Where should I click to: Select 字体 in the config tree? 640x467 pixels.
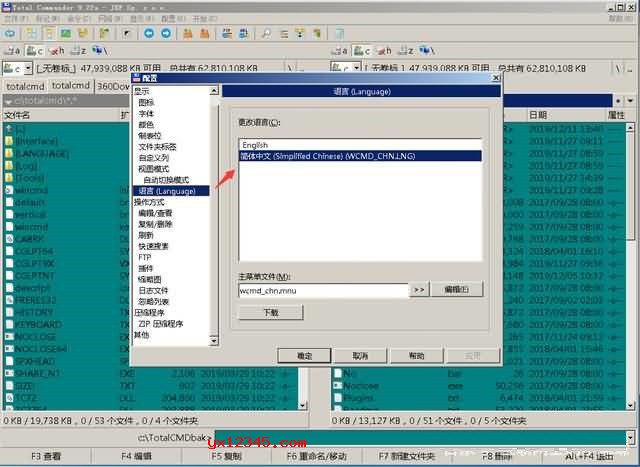point(146,113)
